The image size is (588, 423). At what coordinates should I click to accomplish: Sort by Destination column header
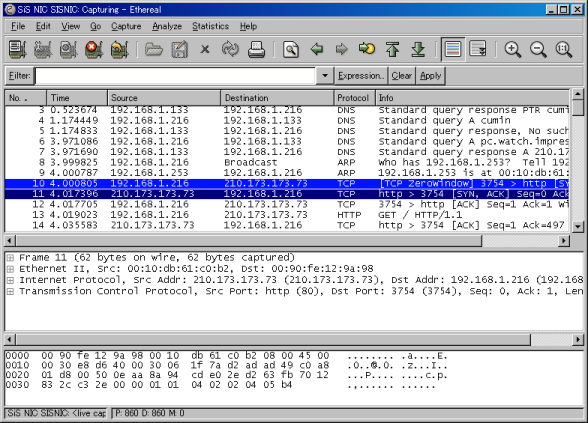pos(277,98)
